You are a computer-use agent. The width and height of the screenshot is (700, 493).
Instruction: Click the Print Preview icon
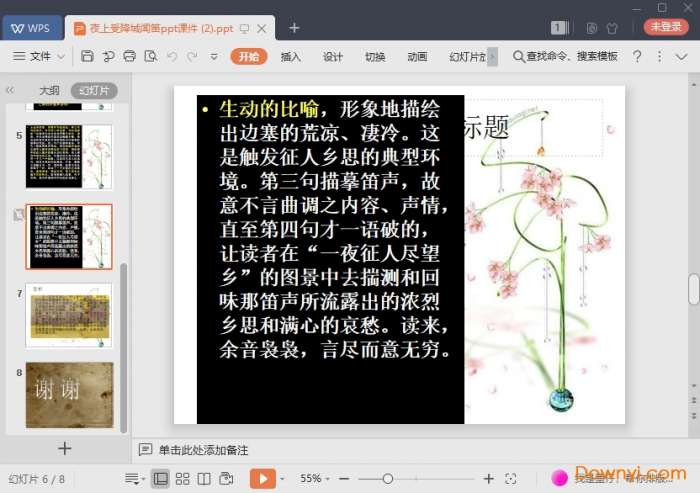tap(150, 57)
